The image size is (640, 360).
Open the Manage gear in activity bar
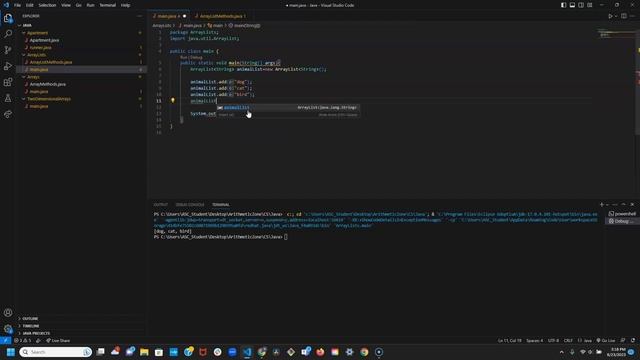point(8,329)
